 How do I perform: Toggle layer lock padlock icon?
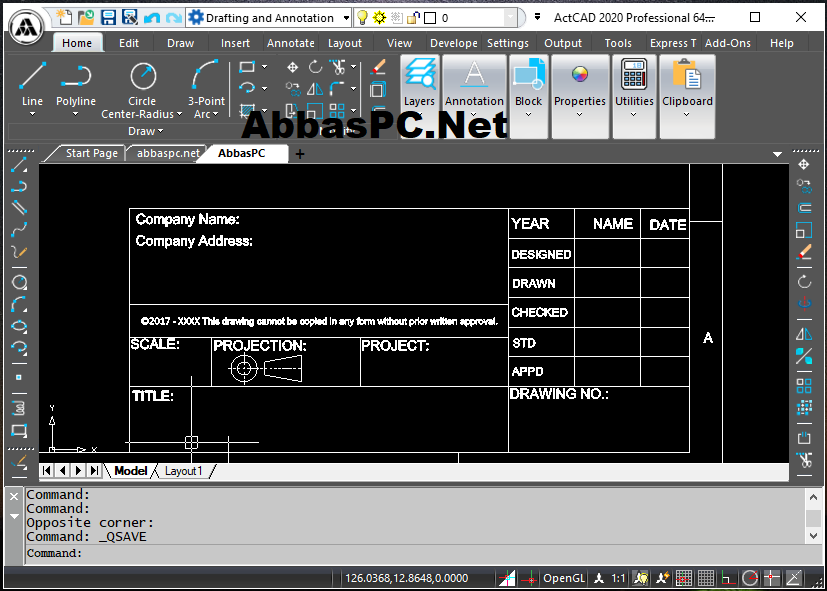click(413, 18)
